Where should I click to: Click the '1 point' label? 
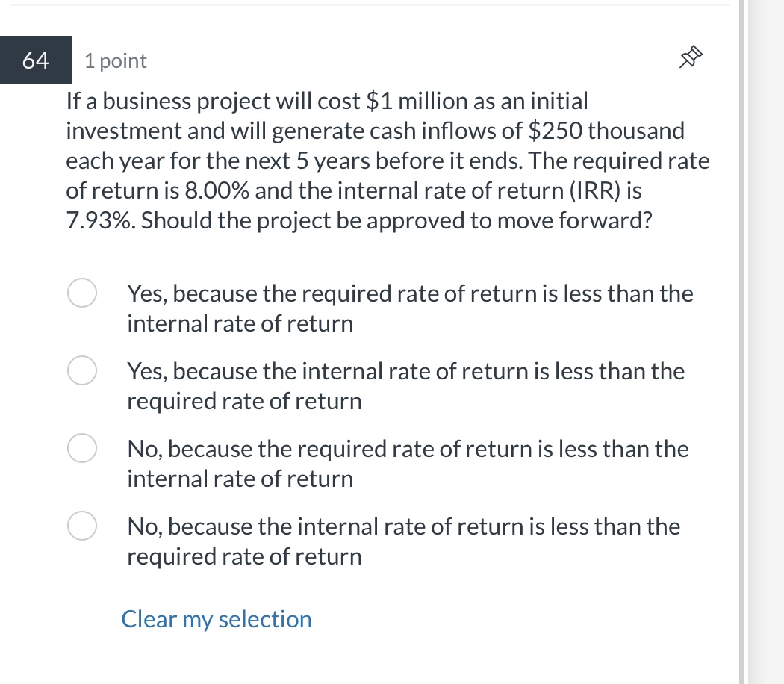pyautogui.click(x=115, y=60)
